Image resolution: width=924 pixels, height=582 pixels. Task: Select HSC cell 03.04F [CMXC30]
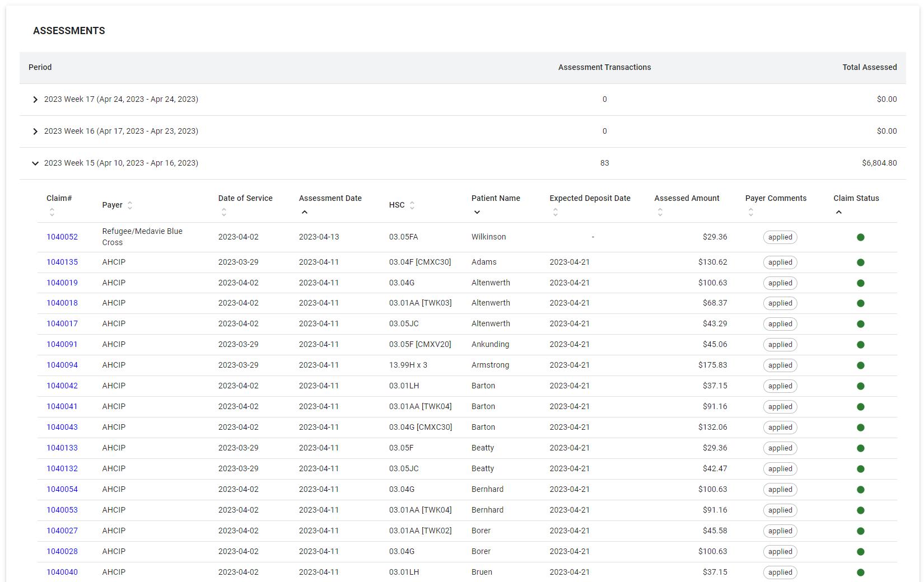420,262
